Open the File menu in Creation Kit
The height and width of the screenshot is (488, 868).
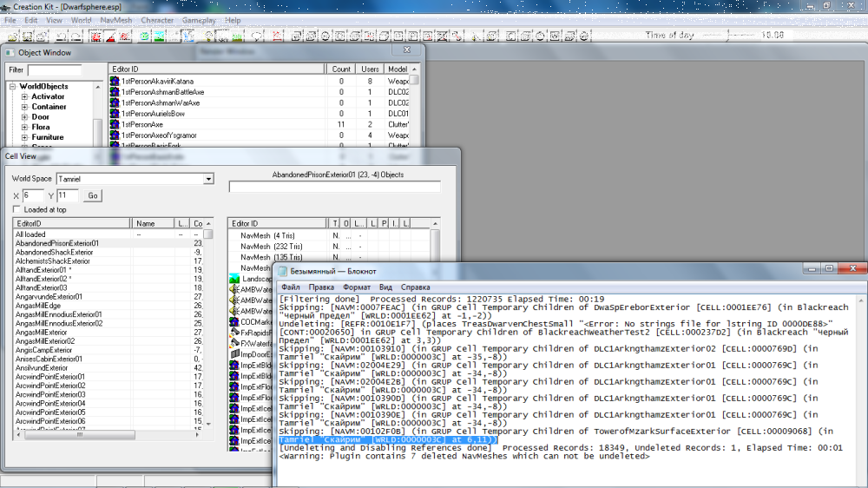tap(10, 21)
